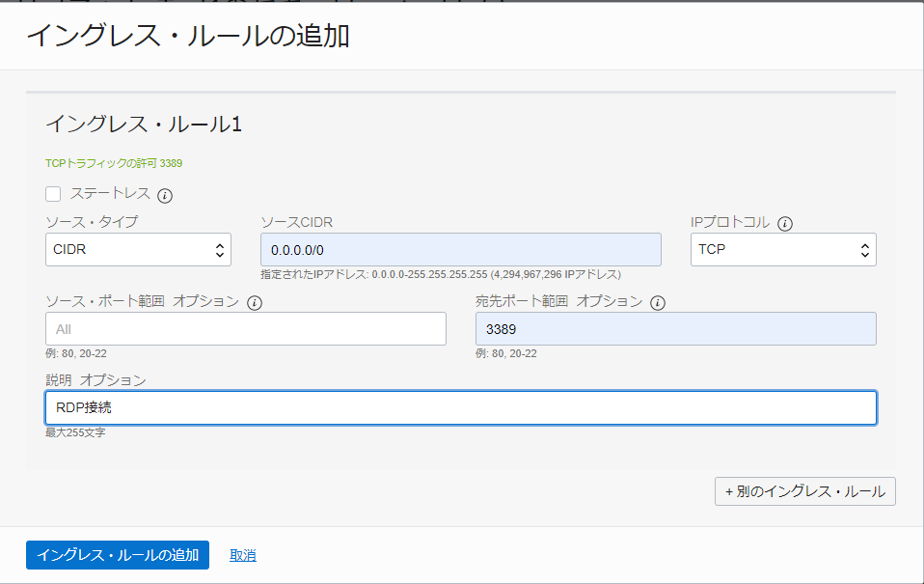Screen dimensions: 924x584
Task: Select the 宛先ポート範囲 field containing 3389
Action: (x=675, y=328)
